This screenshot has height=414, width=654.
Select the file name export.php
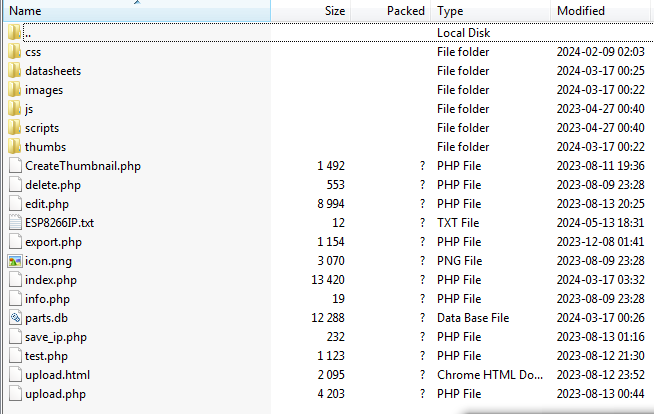pyautogui.click(x=53, y=242)
